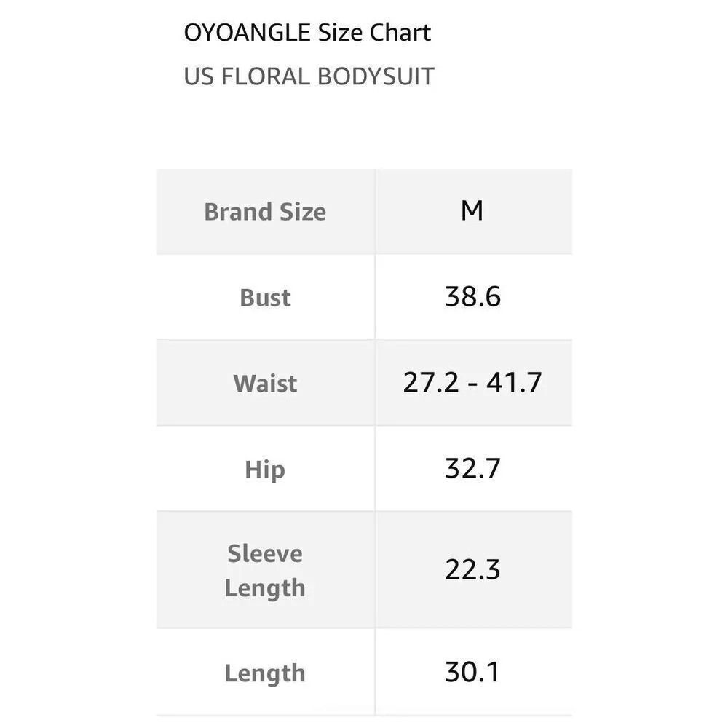The width and height of the screenshot is (728, 728).
Task: Click the waist range 27.2 - 41.7
Action: point(472,382)
